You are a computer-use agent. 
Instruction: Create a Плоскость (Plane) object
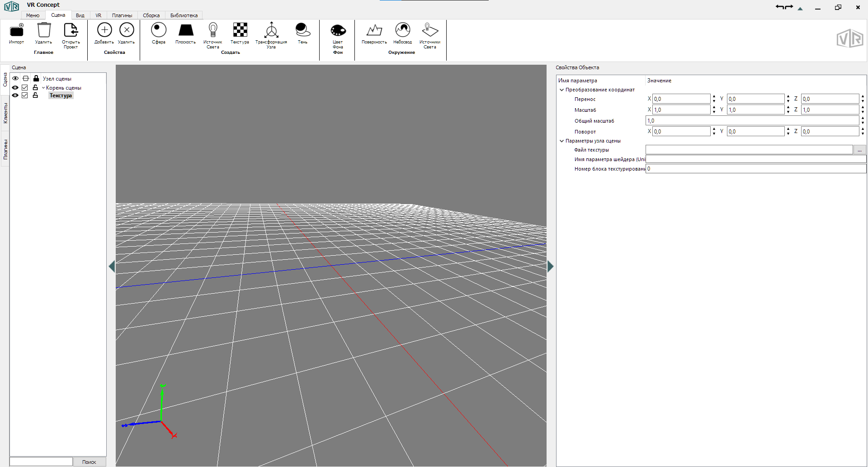point(186,30)
